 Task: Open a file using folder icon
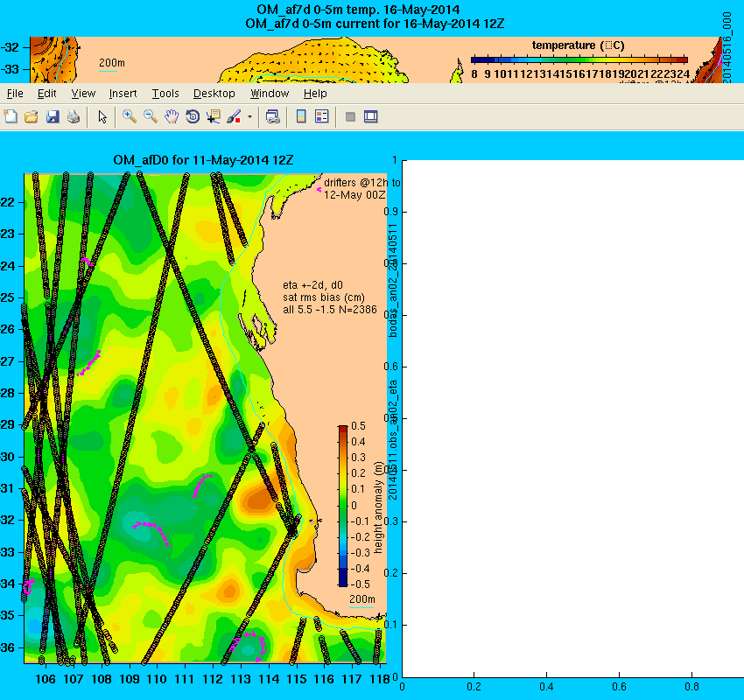[32, 116]
